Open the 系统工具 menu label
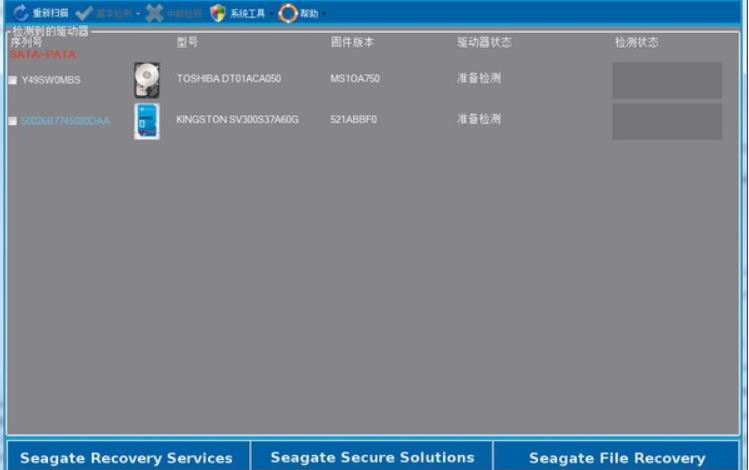Viewport: 749px width, 470px height. [247, 14]
